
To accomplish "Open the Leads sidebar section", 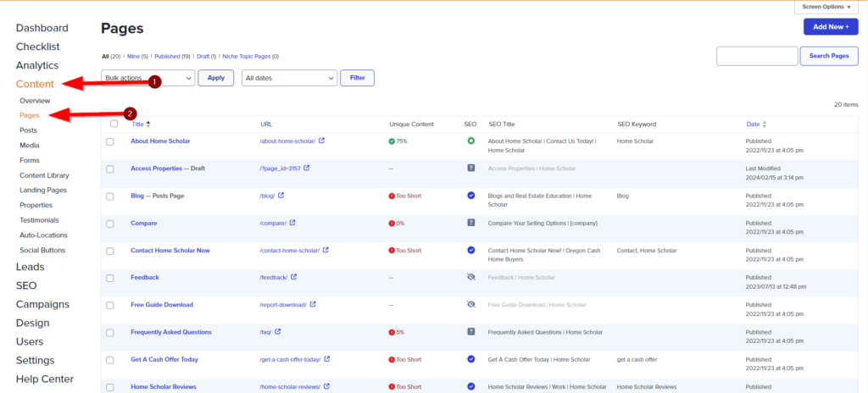I will pos(30,267).
